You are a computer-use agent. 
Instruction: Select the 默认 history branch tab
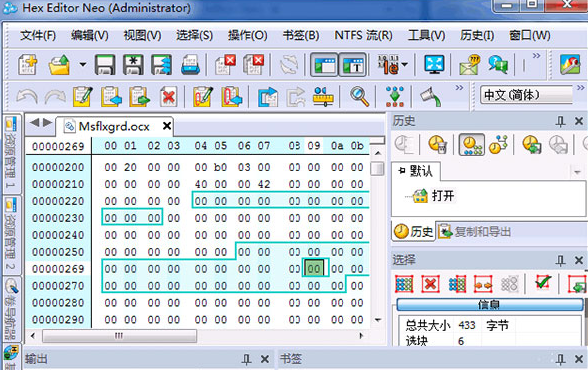tap(416, 171)
